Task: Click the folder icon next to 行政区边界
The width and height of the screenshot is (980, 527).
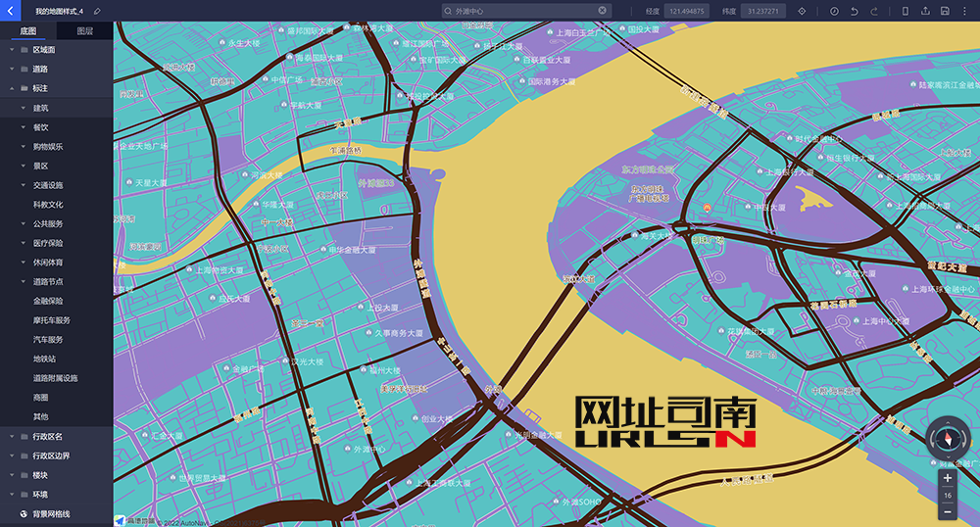Action: point(24,455)
